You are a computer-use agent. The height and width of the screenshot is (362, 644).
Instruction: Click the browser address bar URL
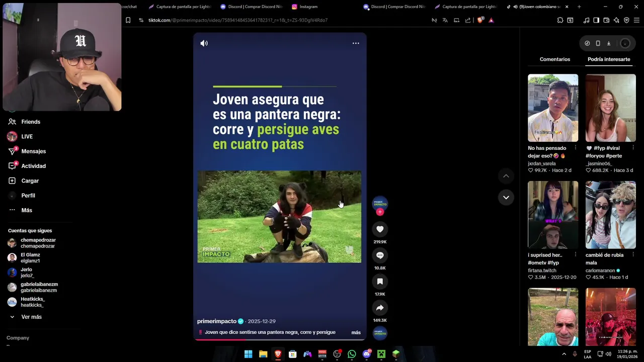click(x=238, y=20)
